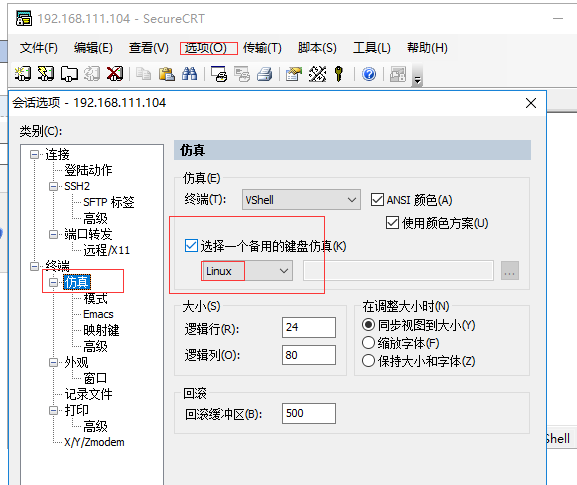577x485 pixels.
Task: Minimize the SecureCRT window
Action: pyautogui.click(x=558, y=18)
